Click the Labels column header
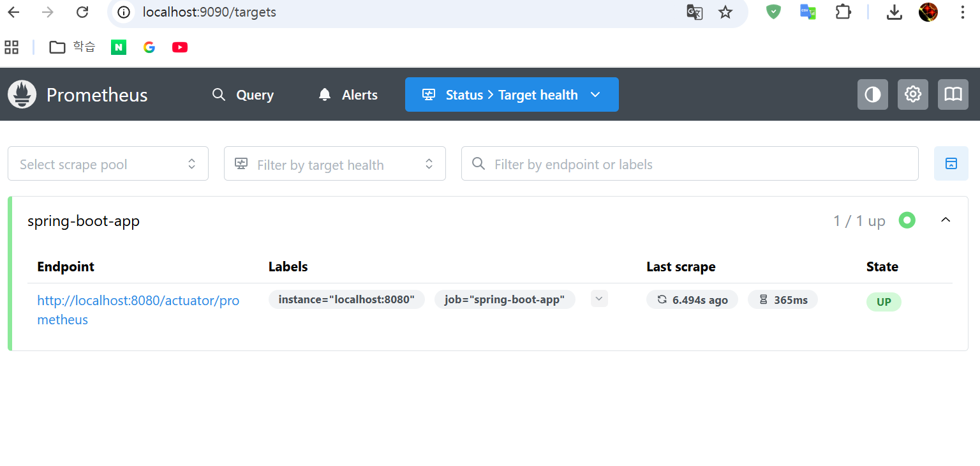This screenshot has height=466, width=980. point(288,267)
